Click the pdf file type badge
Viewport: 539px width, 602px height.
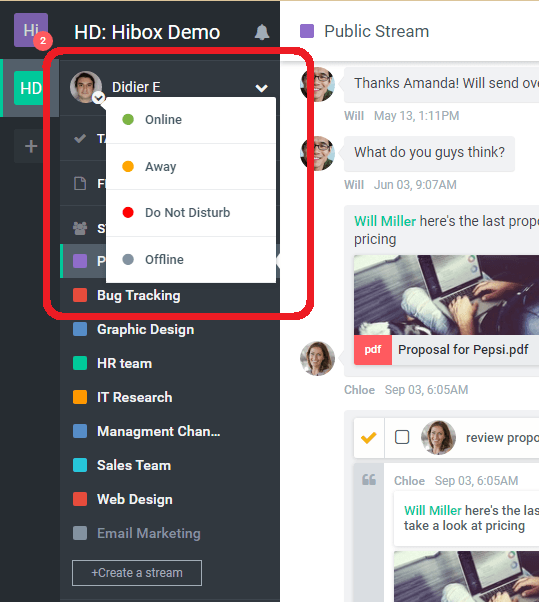pos(373,350)
